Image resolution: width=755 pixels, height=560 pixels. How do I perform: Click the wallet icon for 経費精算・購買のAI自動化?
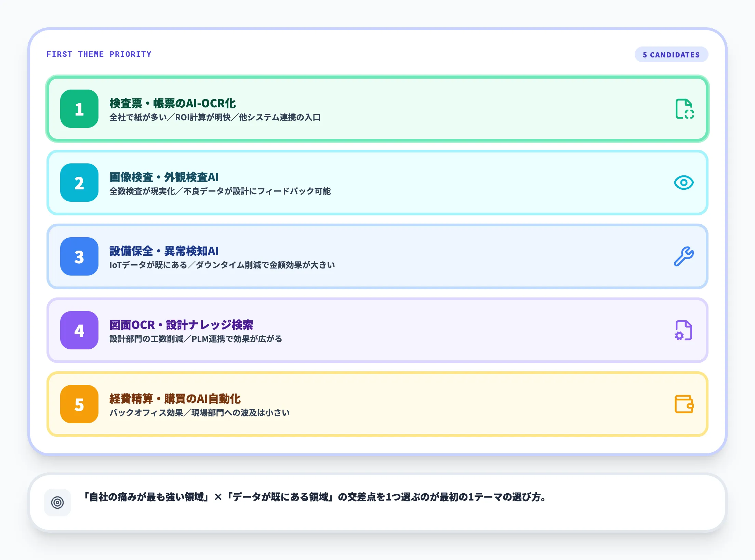tap(684, 404)
